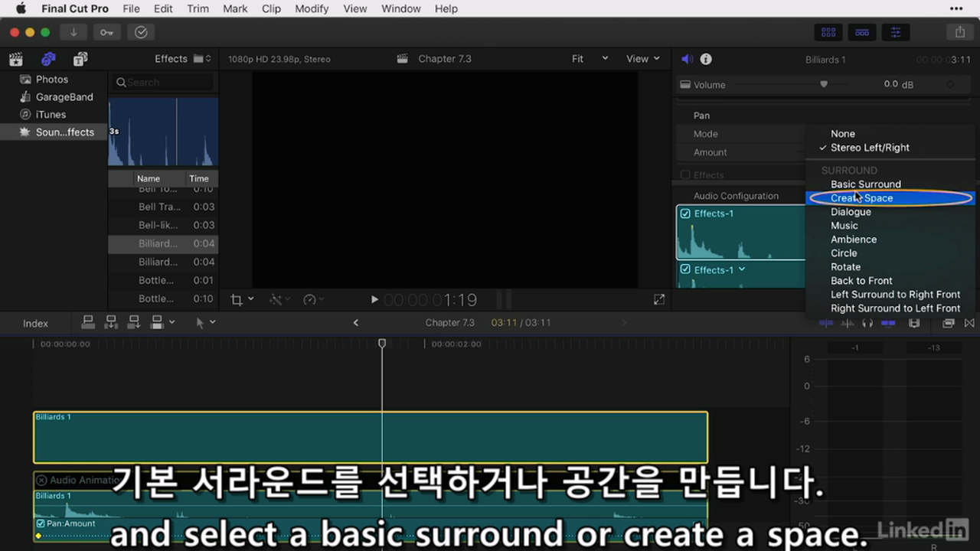Switch to the Audio inspector speaker icon
Image resolution: width=980 pixels, height=551 pixels.
(687, 59)
